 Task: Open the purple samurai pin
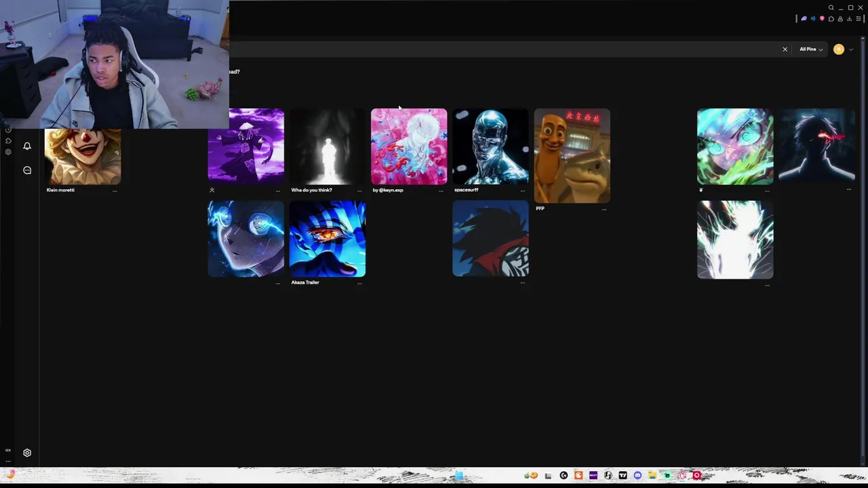point(246,146)
